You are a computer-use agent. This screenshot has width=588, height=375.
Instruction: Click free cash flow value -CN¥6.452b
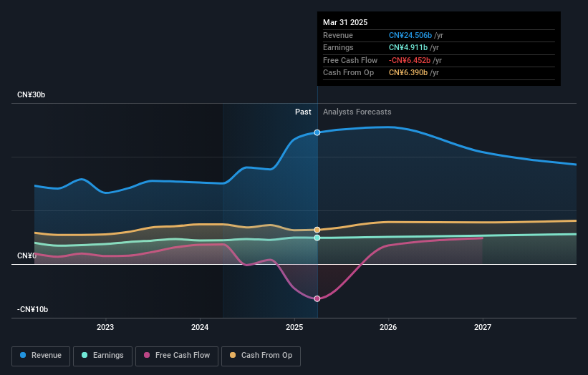(x=410, y=60)
